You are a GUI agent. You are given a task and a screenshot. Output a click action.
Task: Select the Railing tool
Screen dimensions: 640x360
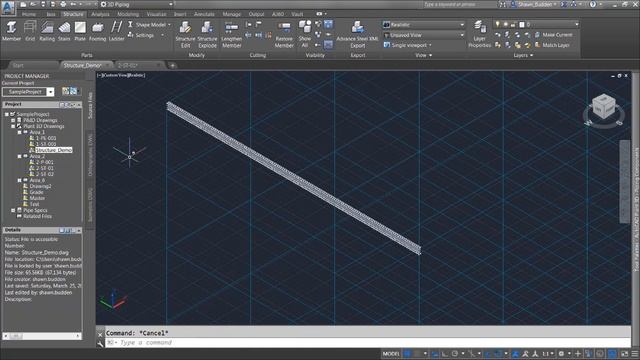[47, 31]
